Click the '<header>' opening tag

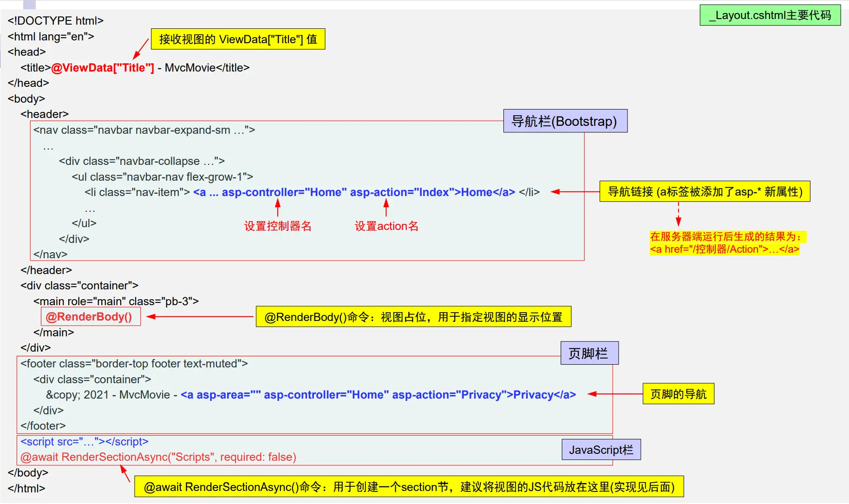(45, 114)
